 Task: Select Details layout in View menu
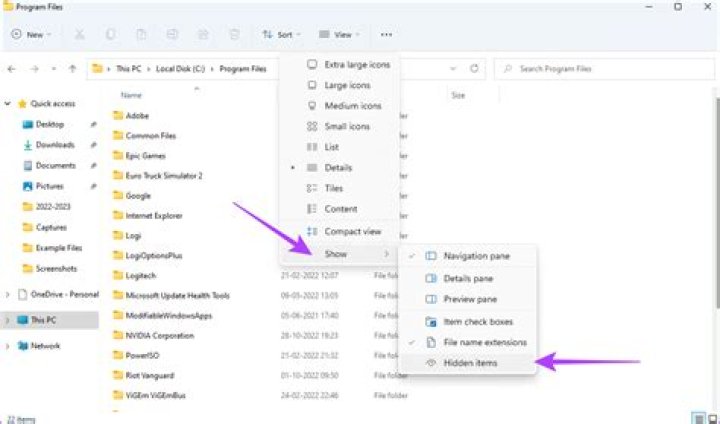[339, 168]
